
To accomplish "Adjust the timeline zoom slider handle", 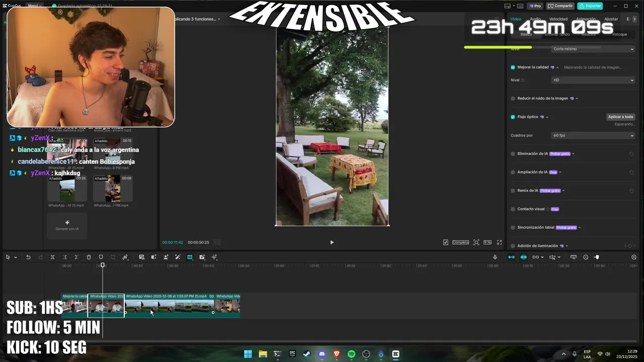I will pos(597,257).
